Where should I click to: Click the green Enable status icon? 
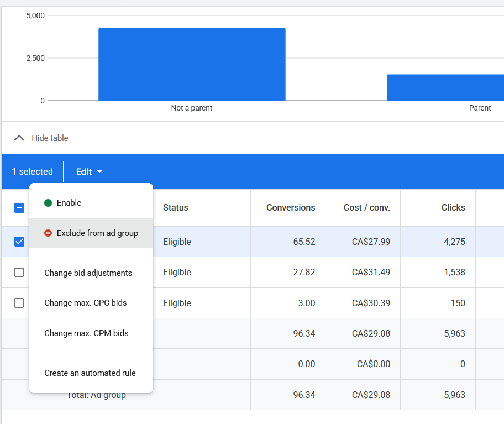click(x=48, y=203)
